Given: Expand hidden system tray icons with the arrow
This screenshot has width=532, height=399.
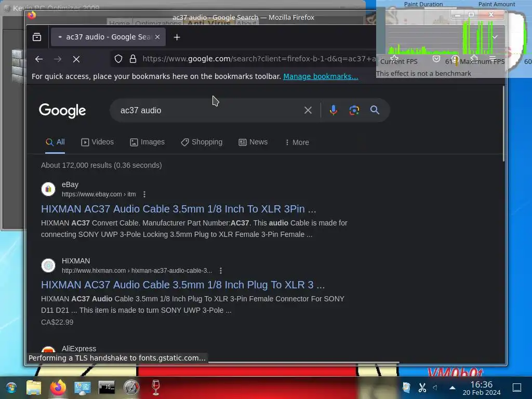Looking at the screenshot, I should click(x=453, y=388).
